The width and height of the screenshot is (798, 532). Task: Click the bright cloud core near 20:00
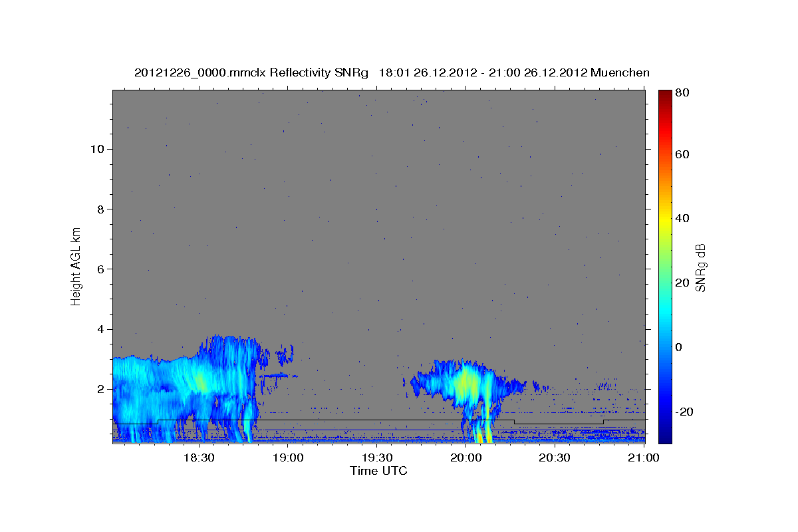coord(465,382)
